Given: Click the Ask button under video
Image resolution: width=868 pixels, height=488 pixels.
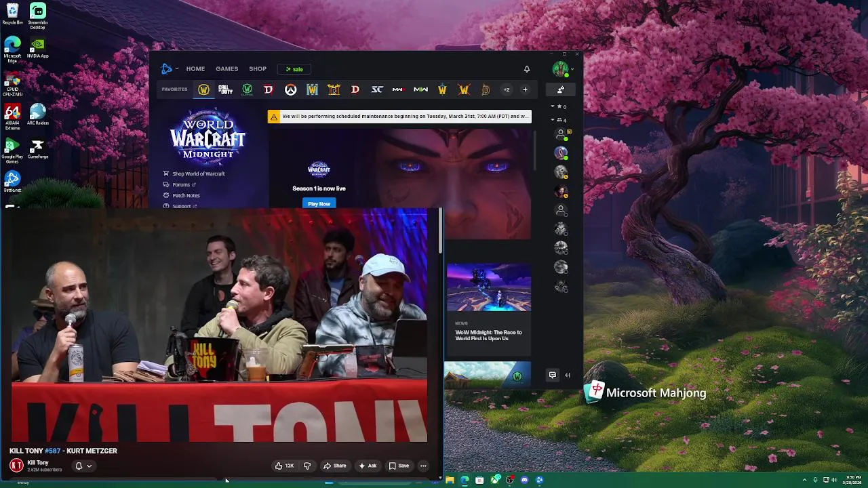Looking at the screenshot, I should click(x=368, y=466).
